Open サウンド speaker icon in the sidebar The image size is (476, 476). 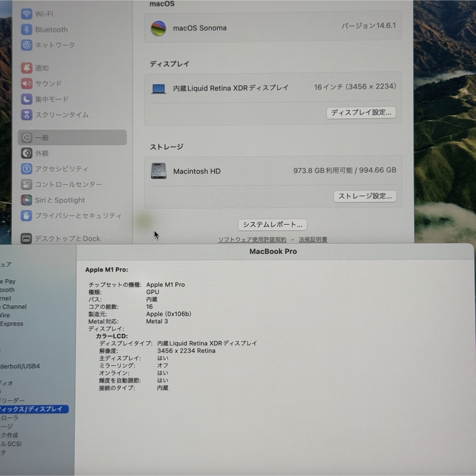[27, 83]
